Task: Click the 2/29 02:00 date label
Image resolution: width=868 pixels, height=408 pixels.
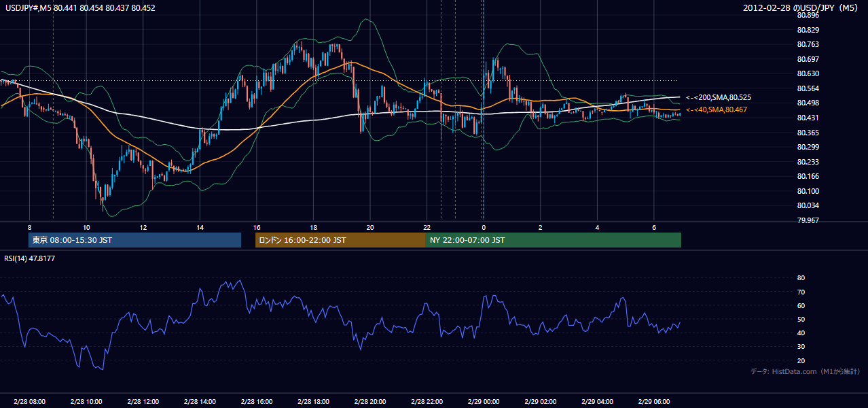Action: (541, 402)
